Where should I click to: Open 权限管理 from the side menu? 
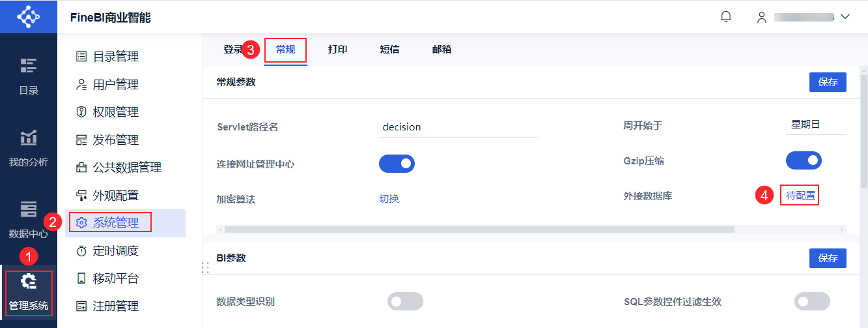115,112
